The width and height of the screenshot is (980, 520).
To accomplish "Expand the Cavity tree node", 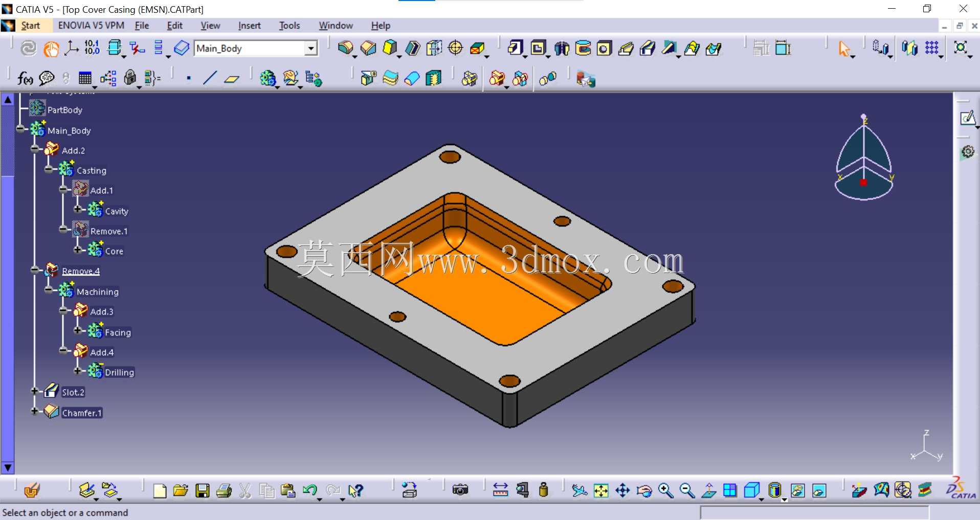I will click(x=78, y=209).
